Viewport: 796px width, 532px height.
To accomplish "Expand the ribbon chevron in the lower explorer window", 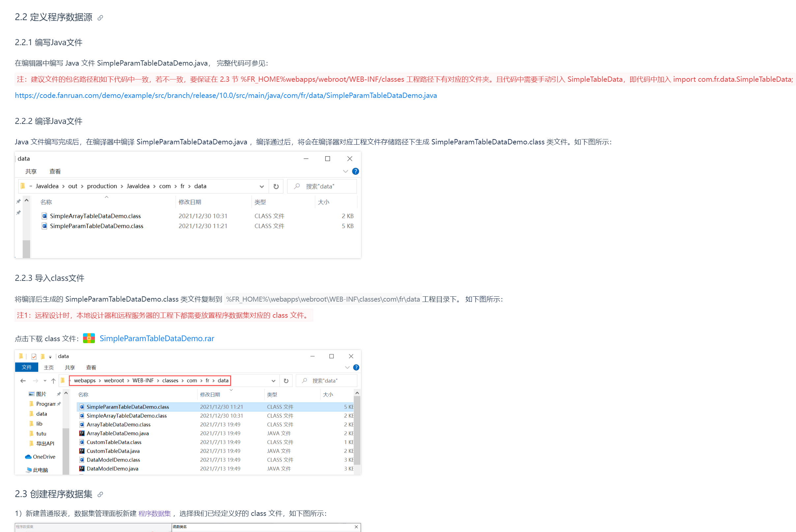I will [347, 368].
